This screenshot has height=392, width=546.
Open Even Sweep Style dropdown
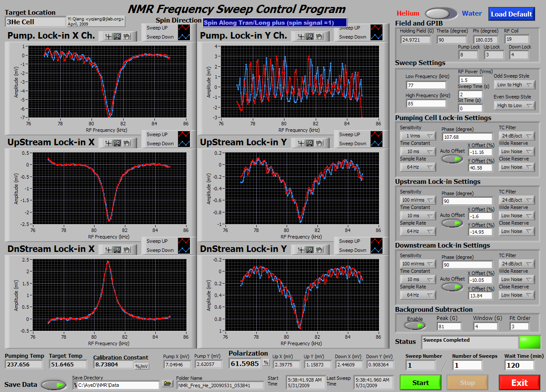coord(514,105)
